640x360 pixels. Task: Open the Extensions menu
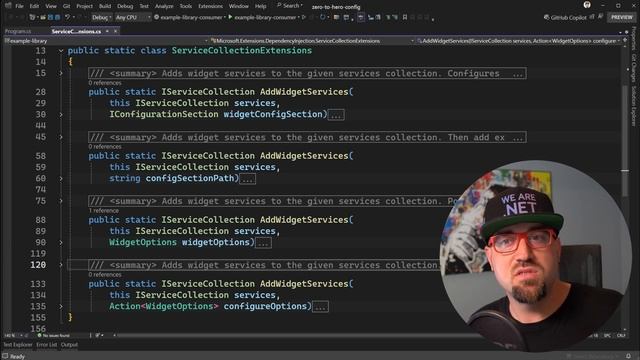pyautogui.click(x=210, y=6)
